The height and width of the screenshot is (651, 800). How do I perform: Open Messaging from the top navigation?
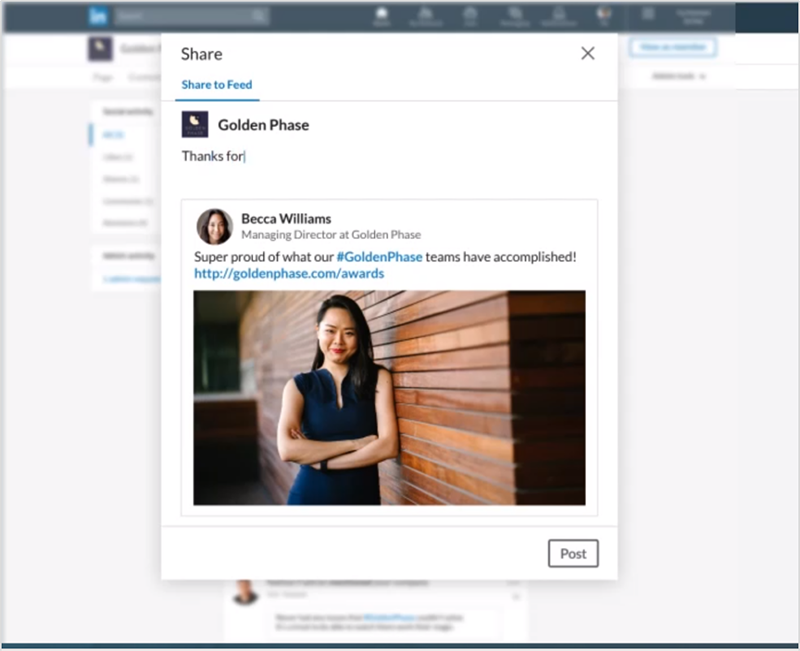point(515,16)
